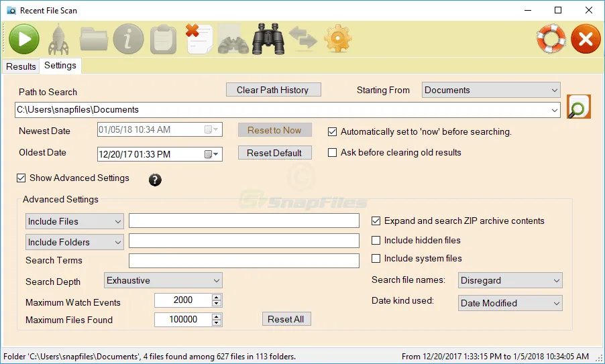Click the clipboard toolbar icon
The image size is (605, 364).
[x=163, y=39]
